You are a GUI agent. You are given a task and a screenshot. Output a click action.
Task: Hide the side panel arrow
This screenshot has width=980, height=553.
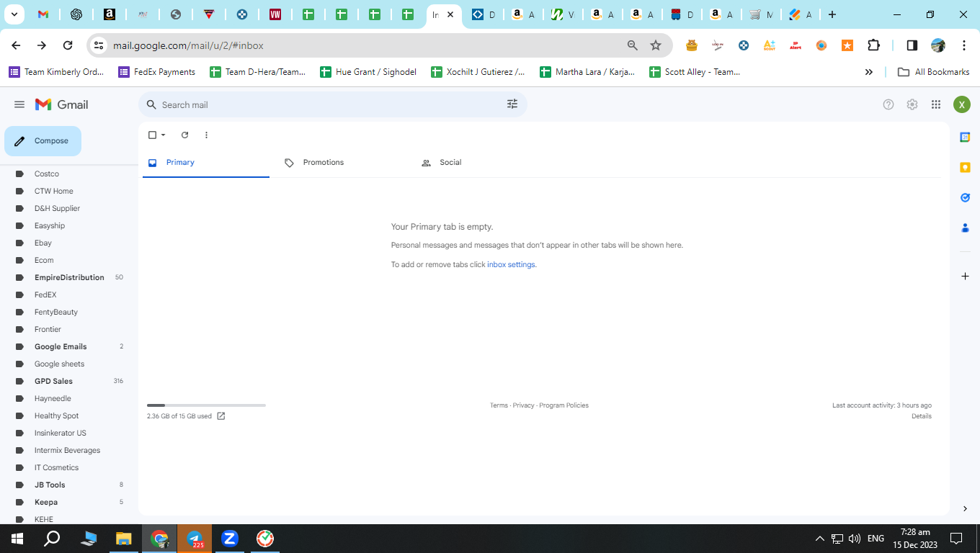(x=965, y=508)
